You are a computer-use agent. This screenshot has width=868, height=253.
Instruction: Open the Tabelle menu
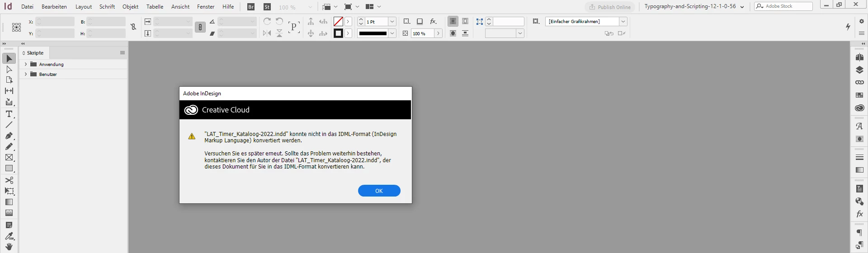click(155, 7)
